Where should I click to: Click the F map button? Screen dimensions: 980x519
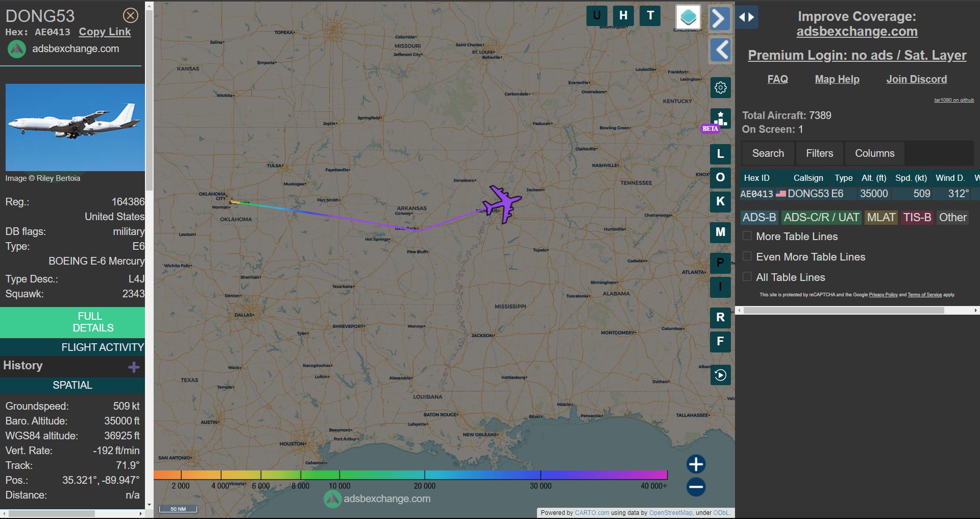point(720,341)
